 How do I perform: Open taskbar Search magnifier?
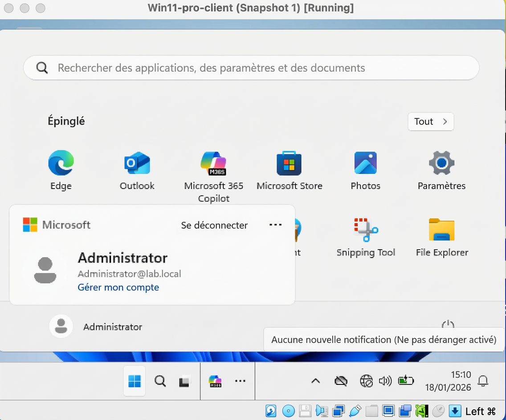(x=160, y=381)
